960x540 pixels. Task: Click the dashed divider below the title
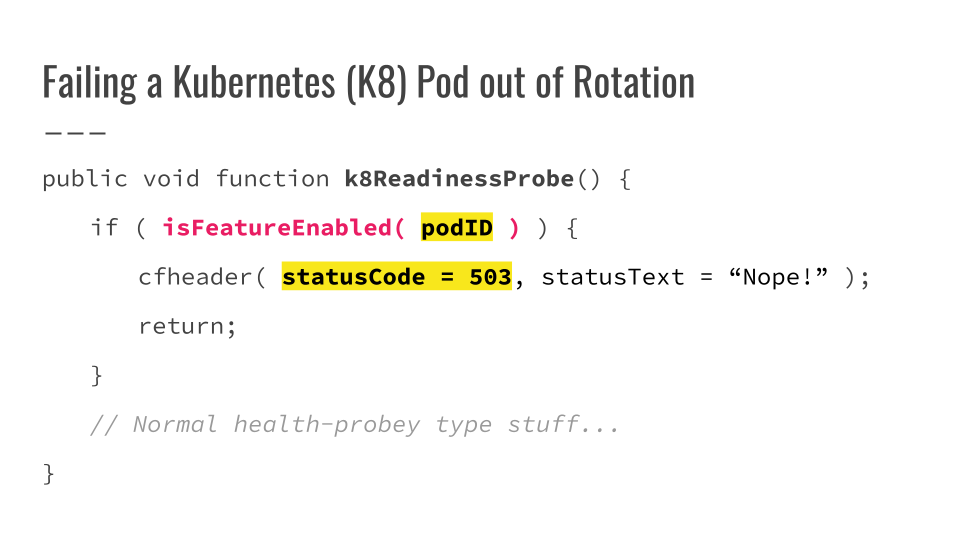75,132
